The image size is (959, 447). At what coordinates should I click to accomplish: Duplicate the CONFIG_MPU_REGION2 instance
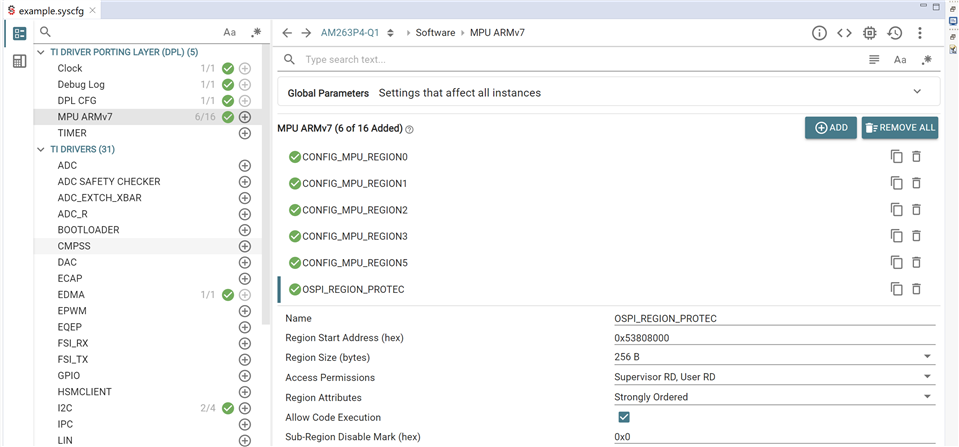point(897,210)
